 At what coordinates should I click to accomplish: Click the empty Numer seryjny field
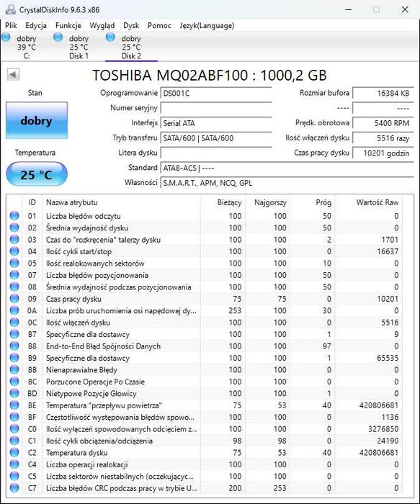point(216,108)
